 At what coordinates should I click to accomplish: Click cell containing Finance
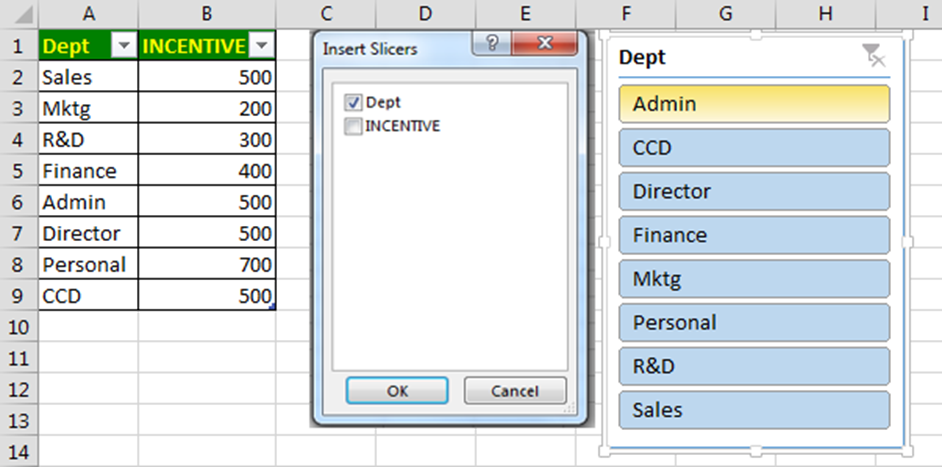click(88, 171)
